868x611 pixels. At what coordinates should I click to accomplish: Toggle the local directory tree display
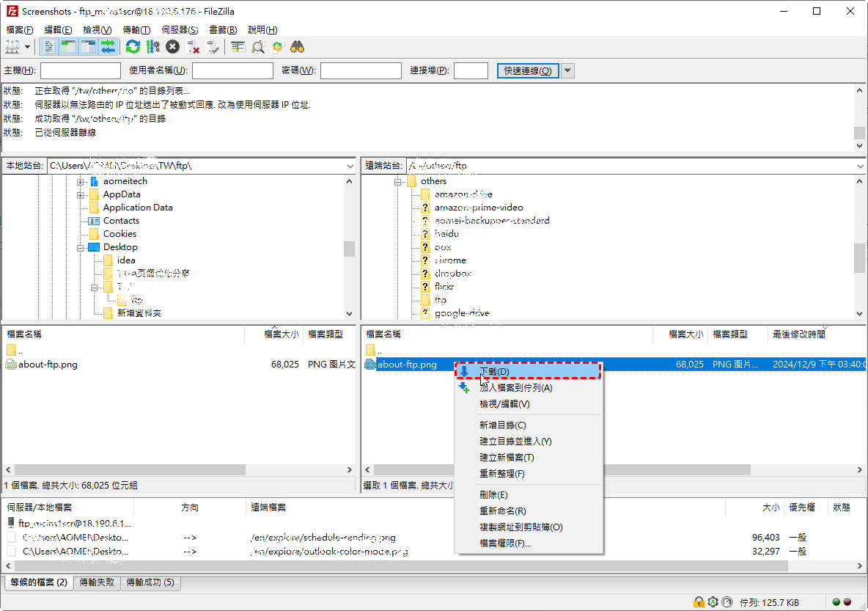tap(68, 47)
